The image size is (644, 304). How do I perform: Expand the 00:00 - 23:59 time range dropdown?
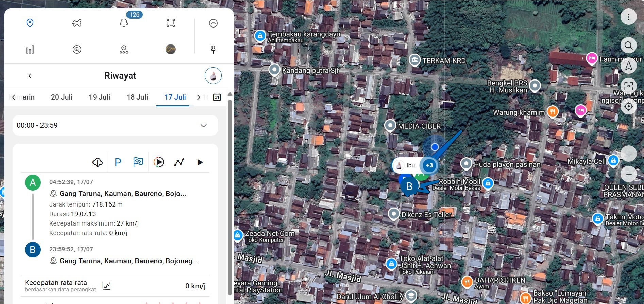pos(203,125)
